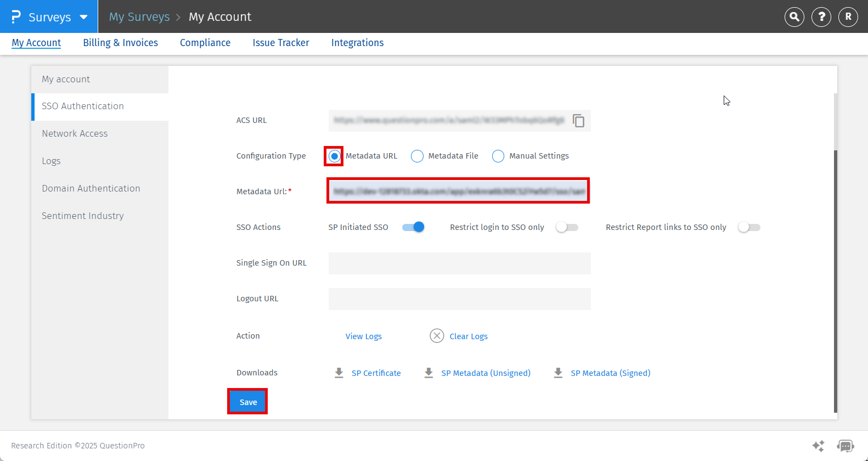Open the Integrations tab

[x=357, y=43]
